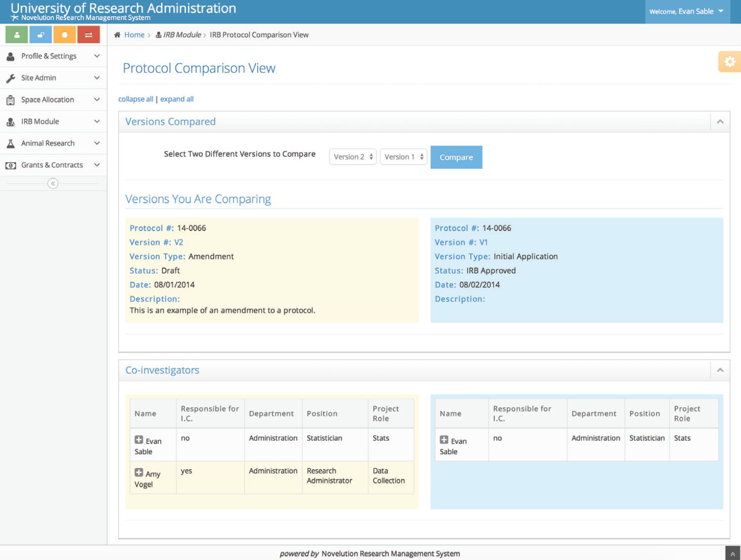The height and width of the screenshot is (560, 741).
Task: Open the second version dropdown showing Version 1
Action: (x=404, y=157)
